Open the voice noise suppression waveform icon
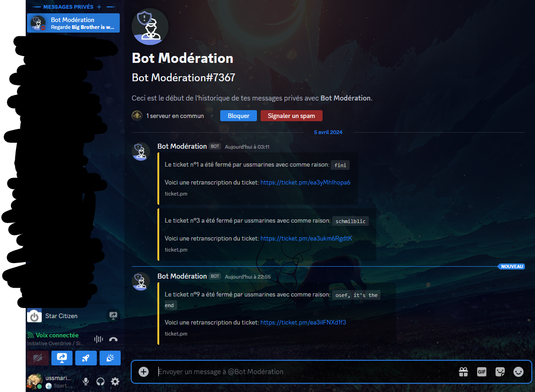The height and width of the screenshot is (392, 535). pos(99,339)
